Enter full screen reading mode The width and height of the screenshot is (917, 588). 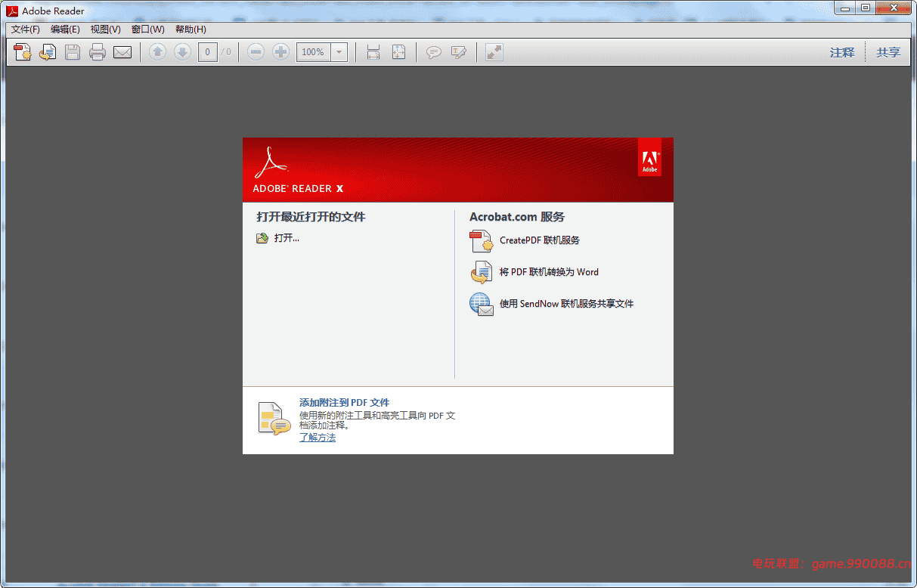[493, 51]
